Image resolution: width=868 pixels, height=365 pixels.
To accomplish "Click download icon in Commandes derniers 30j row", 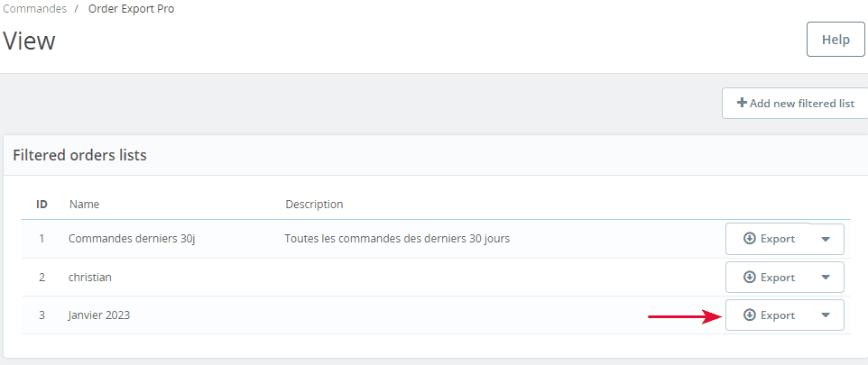I will point(750,238).
